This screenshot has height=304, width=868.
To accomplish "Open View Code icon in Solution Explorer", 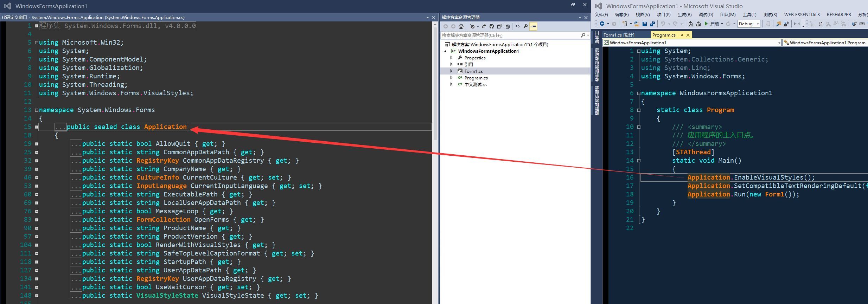I will [518, 26].
